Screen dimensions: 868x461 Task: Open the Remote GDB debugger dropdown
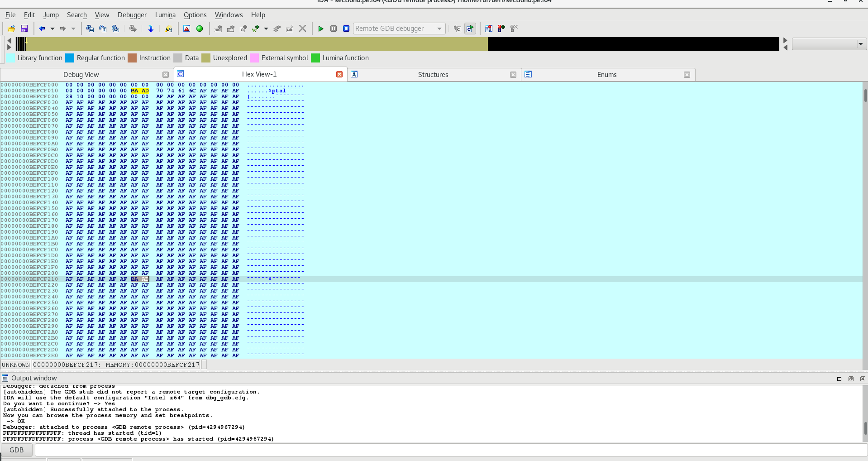tap(439, 29)
